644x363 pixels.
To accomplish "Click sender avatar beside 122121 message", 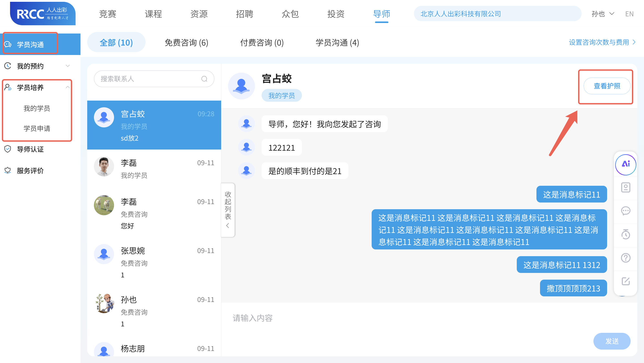I will pyautogui.click(x=246, y=147).
